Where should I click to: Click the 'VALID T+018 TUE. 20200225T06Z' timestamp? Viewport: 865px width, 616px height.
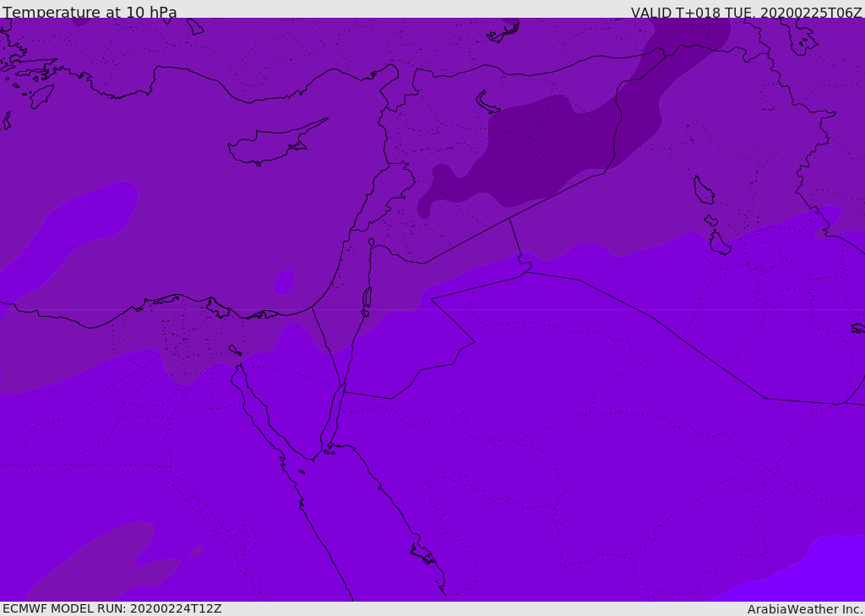tap(747, 13)
